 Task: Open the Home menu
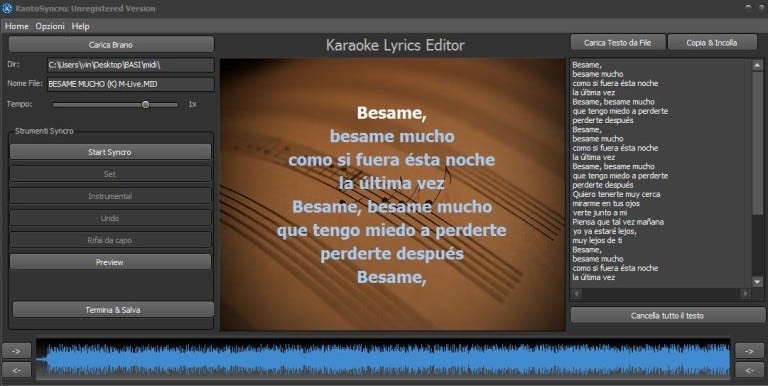(17, 26)
